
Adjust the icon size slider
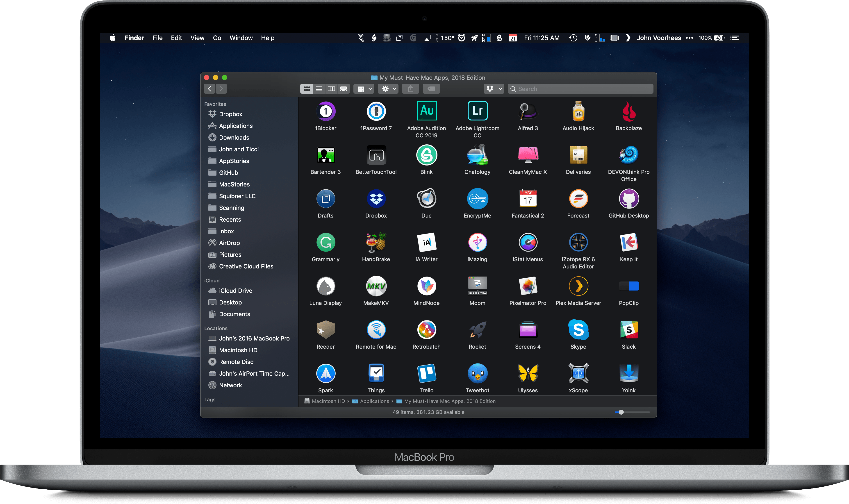click(x=621, y=412)
